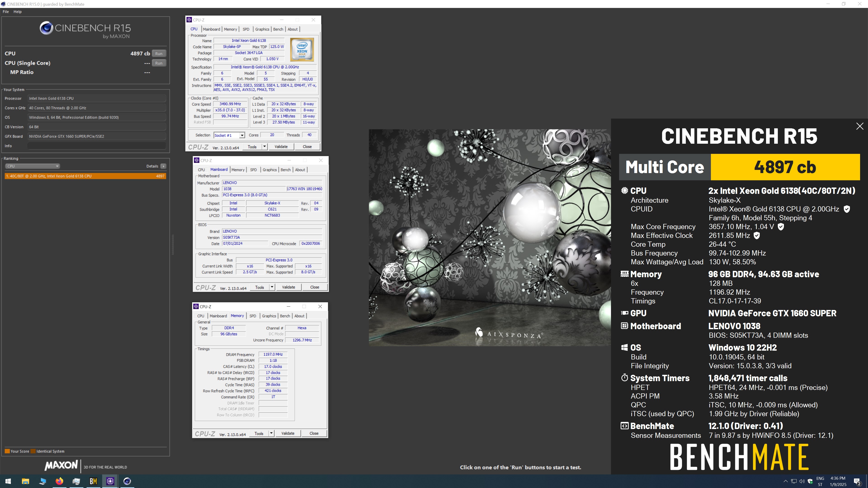Open the Socket #1 selection dropdown
The height and width of the screenshot is (488, 868).
(x=242, y=135)
